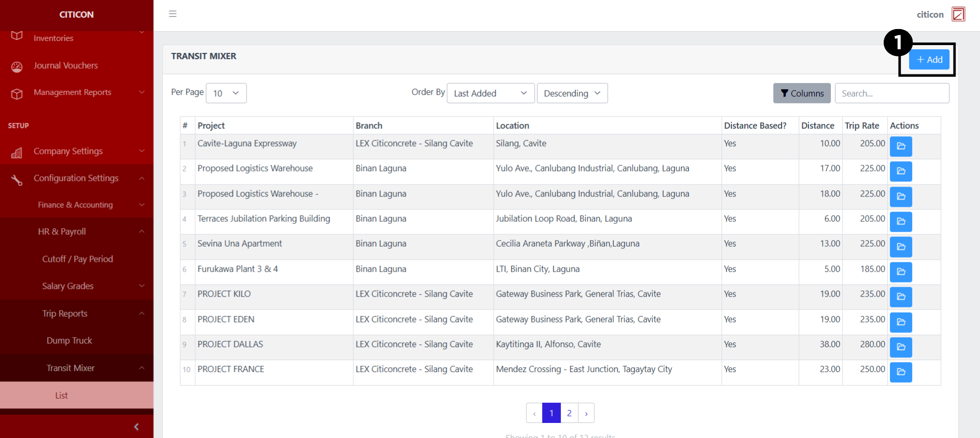Collapse the Configuration Settings chevron
The height and width of the screenshot is (438, 980).
(x=141, y=178)
